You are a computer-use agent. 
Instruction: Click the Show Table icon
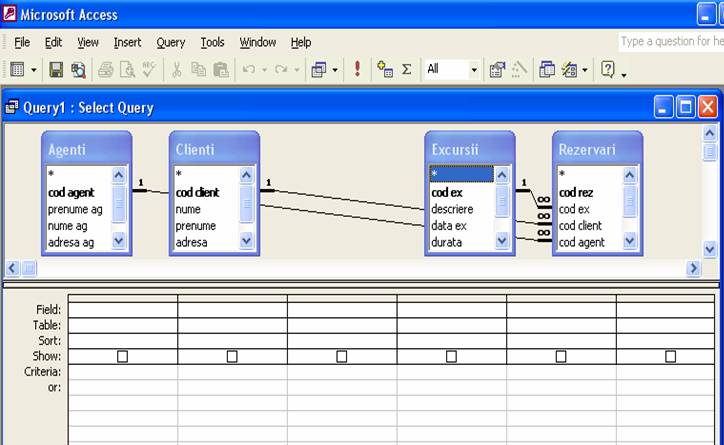pyautogui.click(x=385, y=70)
